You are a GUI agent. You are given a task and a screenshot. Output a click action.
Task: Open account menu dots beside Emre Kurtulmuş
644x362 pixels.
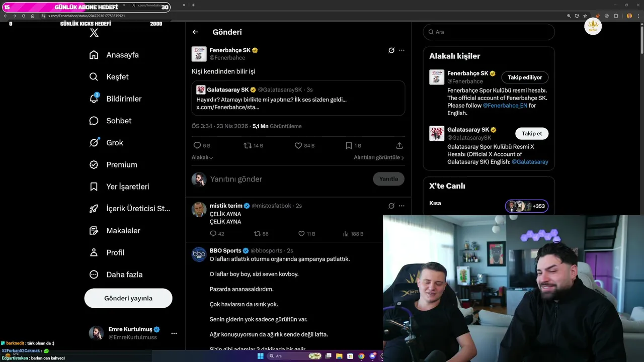pyautogui.click(x=174, y=333)
